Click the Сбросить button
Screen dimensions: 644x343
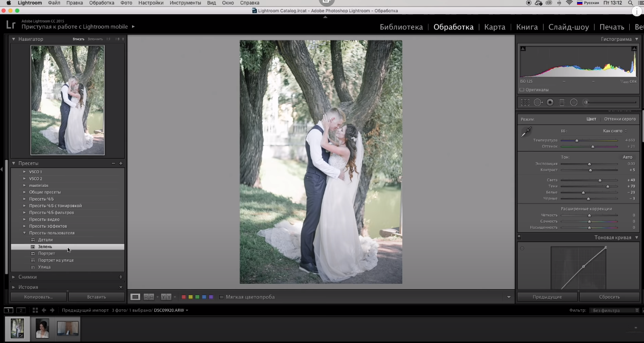[x=609, y=297]
